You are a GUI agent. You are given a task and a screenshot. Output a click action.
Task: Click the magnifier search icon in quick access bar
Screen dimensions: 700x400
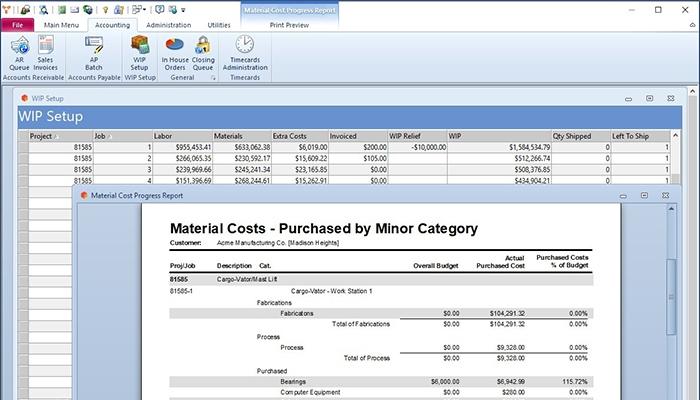coord(43,9)
